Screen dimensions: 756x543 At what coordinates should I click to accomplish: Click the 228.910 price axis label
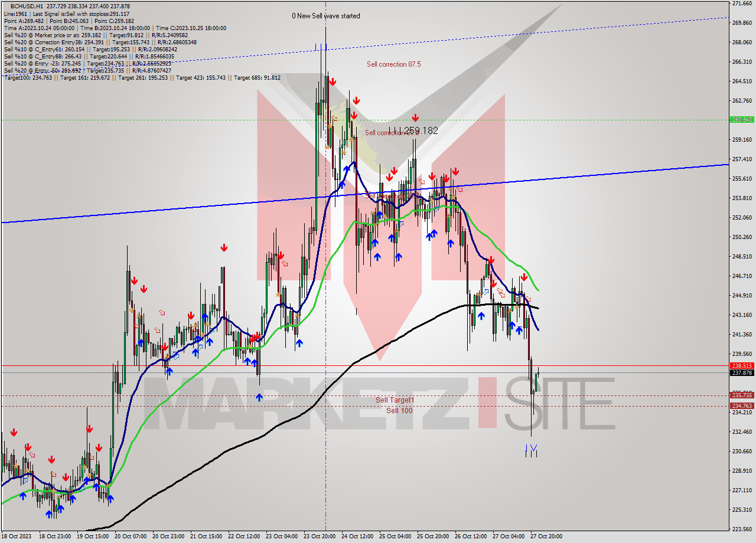click(x=741, y=470)
